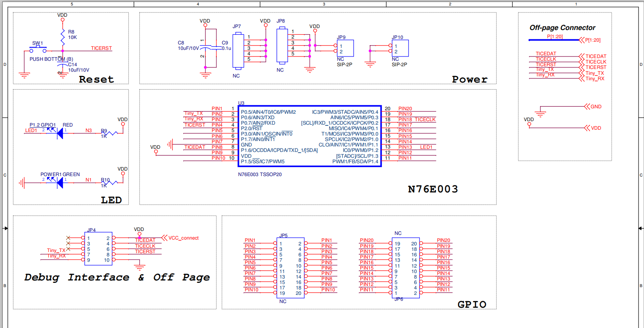Viewport: 644px width, 328px height.
Task: Select pin name P1.7/AIN0/INT1
Action: coord(258,139)
